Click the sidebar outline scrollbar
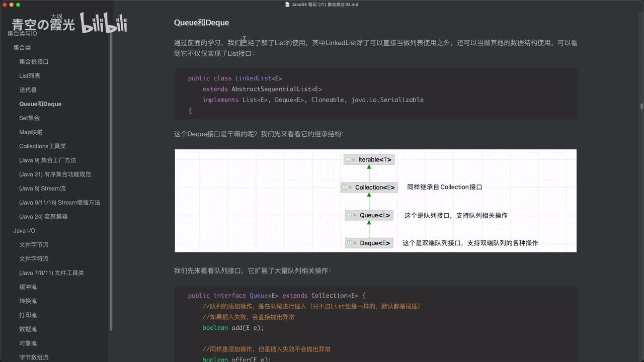Image resolution: width=644 pixels, height=362 pixels. (x=111, y=181)
